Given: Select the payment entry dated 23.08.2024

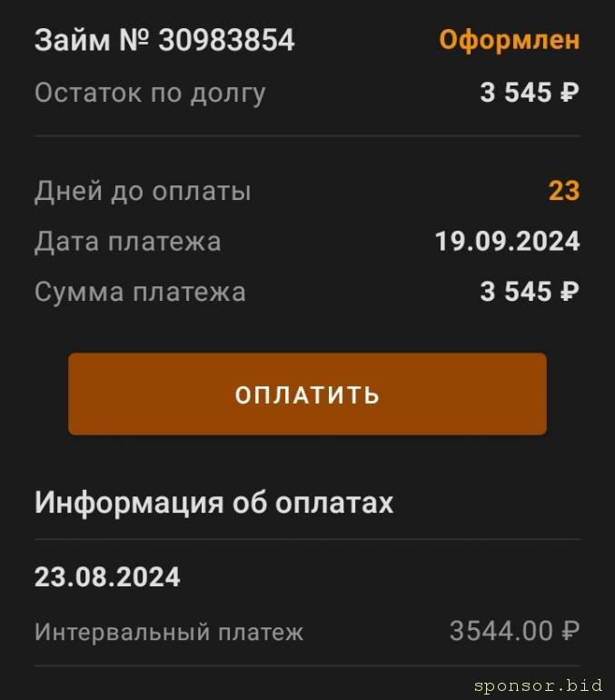Looking at the screenshot, I should [x=107, y=577].
